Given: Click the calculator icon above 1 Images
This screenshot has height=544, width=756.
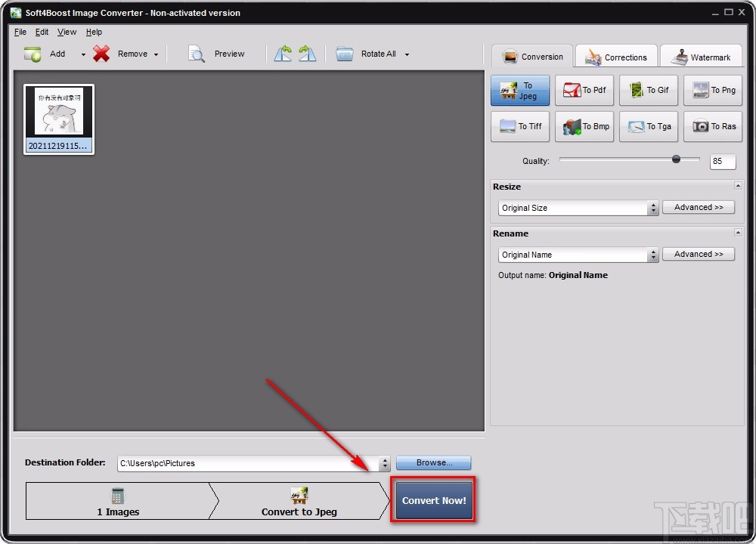Looking at the screenshot, I should (118, 496).
